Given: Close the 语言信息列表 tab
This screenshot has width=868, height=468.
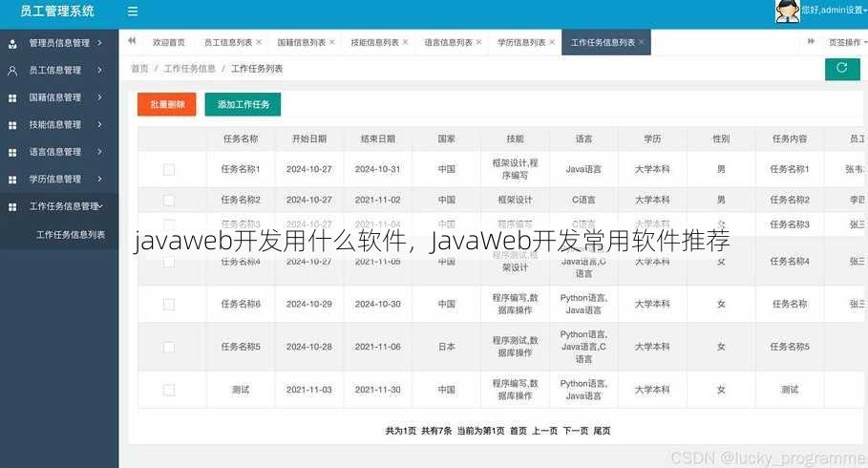Looking at the screenshot, I should [478, 42].
